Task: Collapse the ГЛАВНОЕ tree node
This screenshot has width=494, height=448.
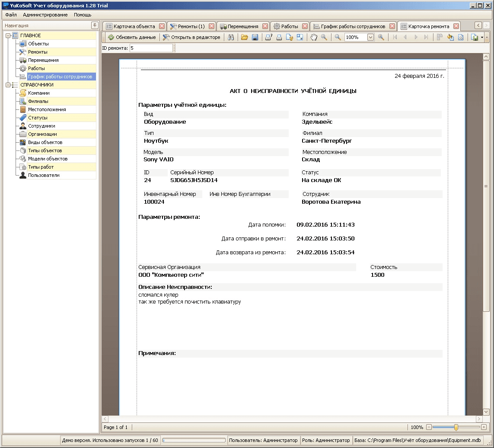Action: click(8, 35)
